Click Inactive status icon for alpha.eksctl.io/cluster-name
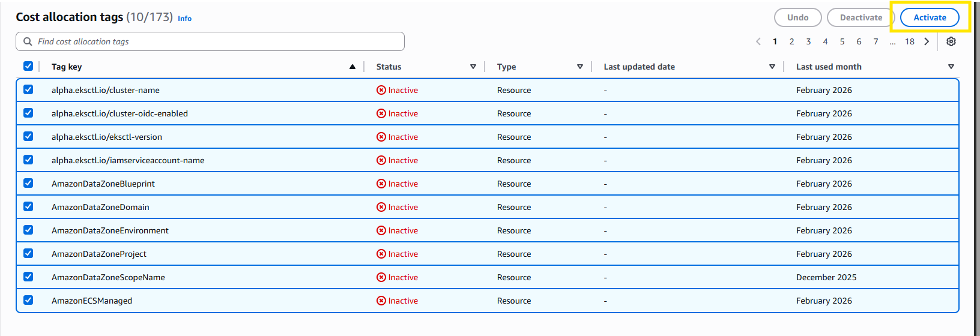Image resolution: width=980 pixels, height=336 pixels. [381, 90]
